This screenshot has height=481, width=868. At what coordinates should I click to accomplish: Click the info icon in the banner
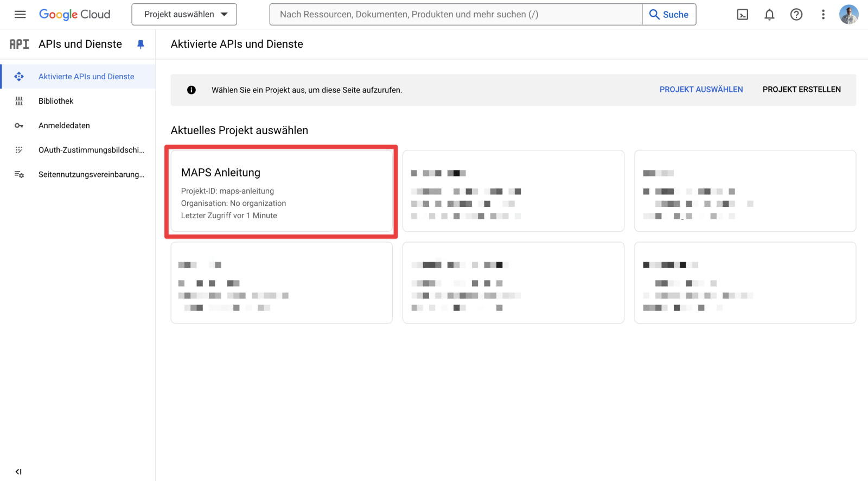point(192,90)
